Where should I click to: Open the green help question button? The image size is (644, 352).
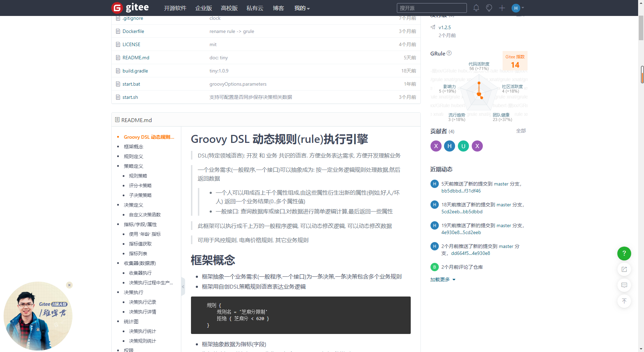click(x=624, y=253)
